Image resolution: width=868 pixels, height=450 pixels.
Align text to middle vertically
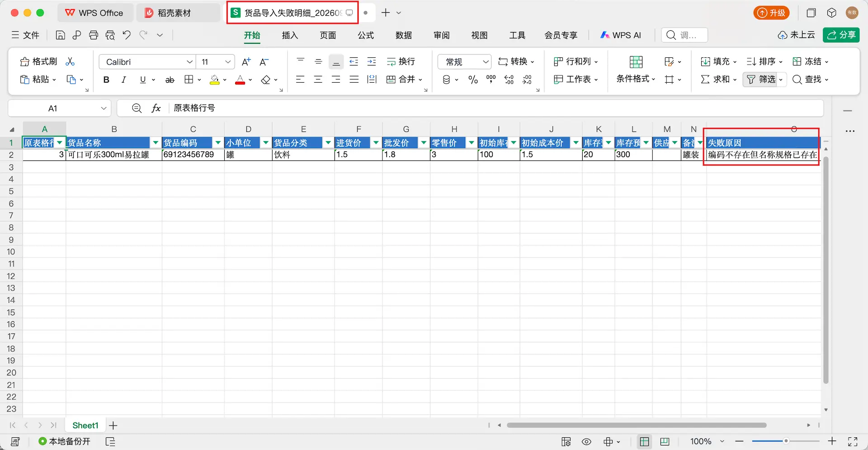[x=318, y=61]
